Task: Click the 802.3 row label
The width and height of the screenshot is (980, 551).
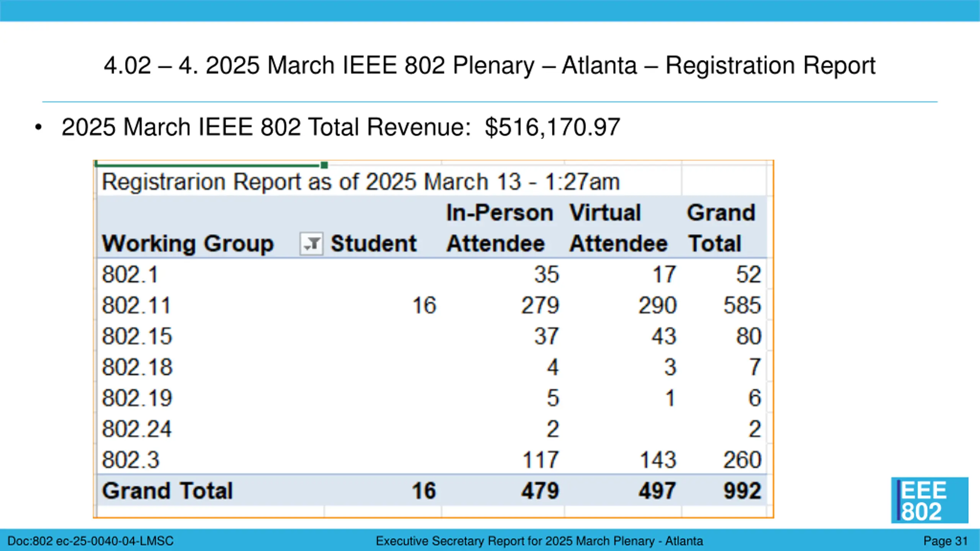Action: click(131, 460)
